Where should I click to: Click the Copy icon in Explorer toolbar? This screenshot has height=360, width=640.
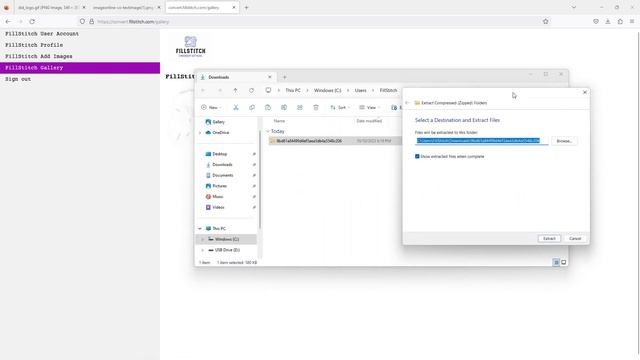pos(252,107)
